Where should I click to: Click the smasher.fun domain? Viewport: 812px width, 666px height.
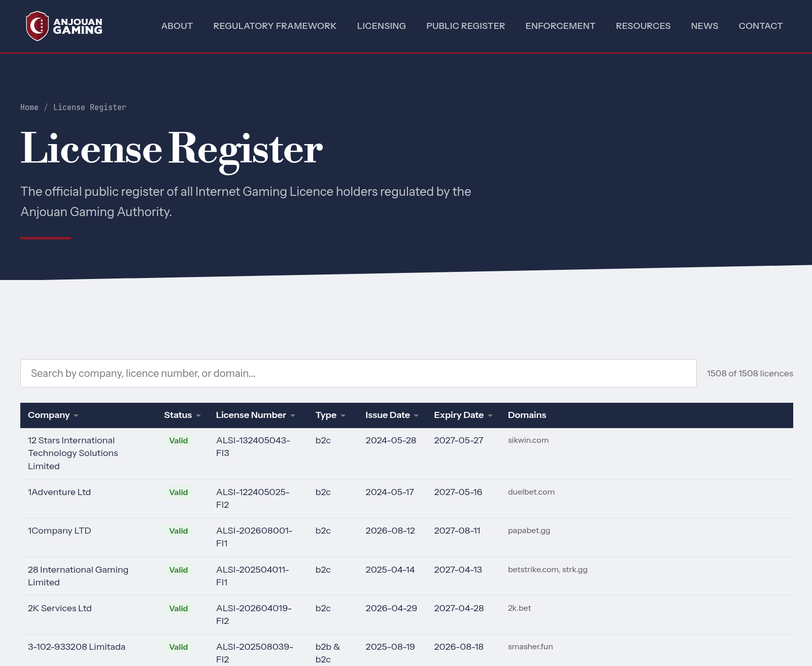(530, 647)
